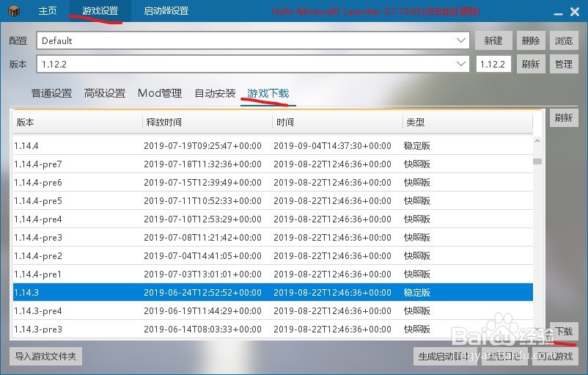Switch to the 游戏设置 tab
This screenshot has width=588, height=375.
click(x=100, y=10)
